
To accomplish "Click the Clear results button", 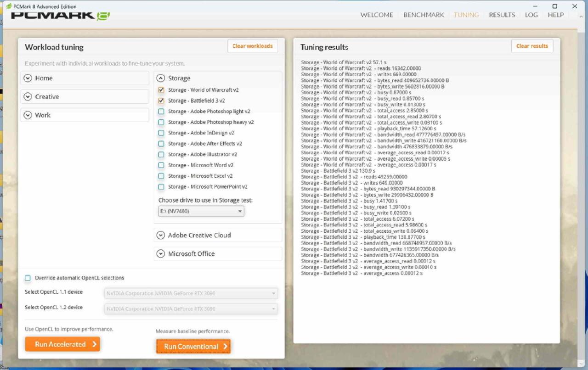I will [532, 46].
